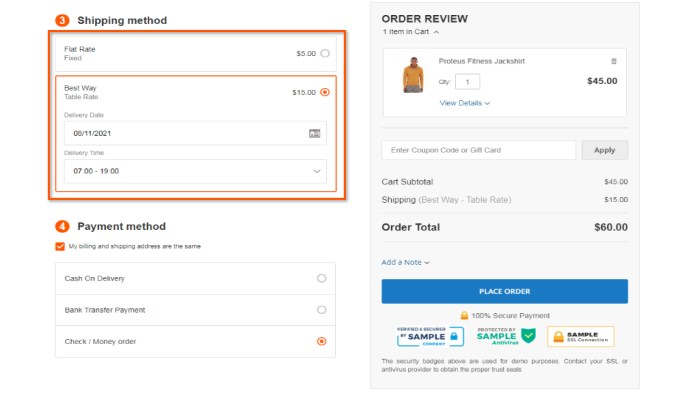
Task: Toggle billing and shipping address same checkbox
Action: point(60,247)
